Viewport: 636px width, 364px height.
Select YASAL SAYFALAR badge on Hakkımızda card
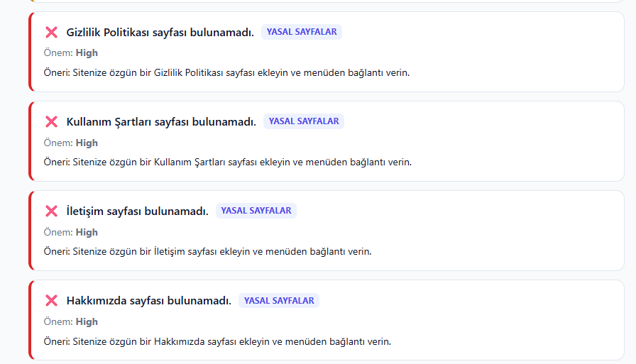point(279,300)
